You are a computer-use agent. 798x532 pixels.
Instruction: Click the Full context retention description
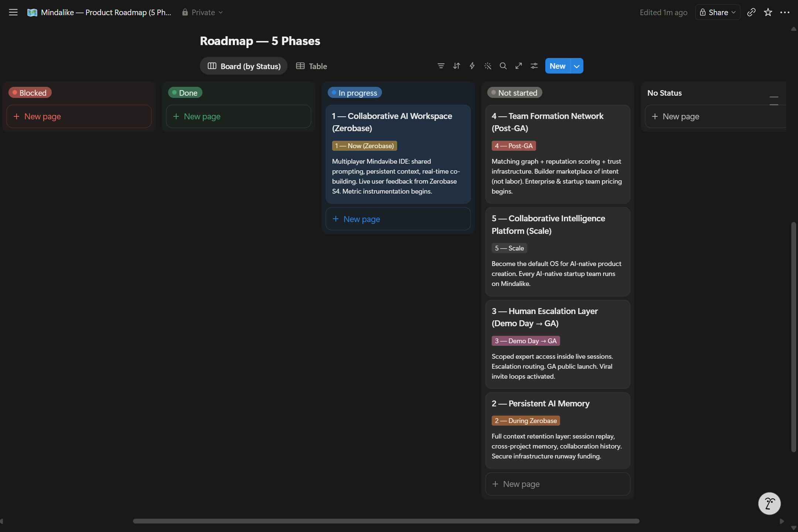click(557, 446)
